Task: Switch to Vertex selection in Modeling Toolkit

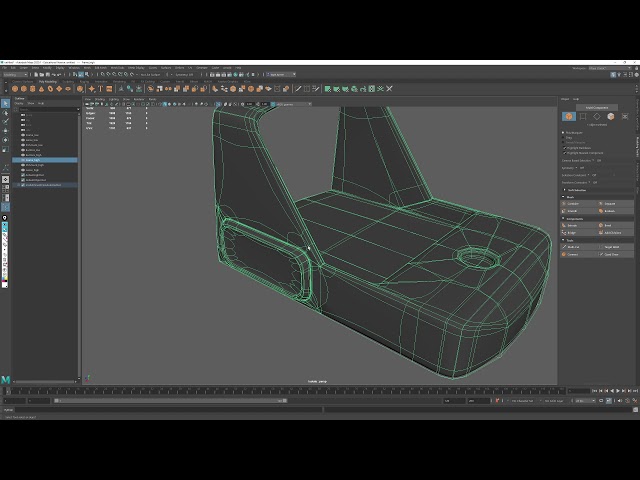Action: click(x=583, y=116)
